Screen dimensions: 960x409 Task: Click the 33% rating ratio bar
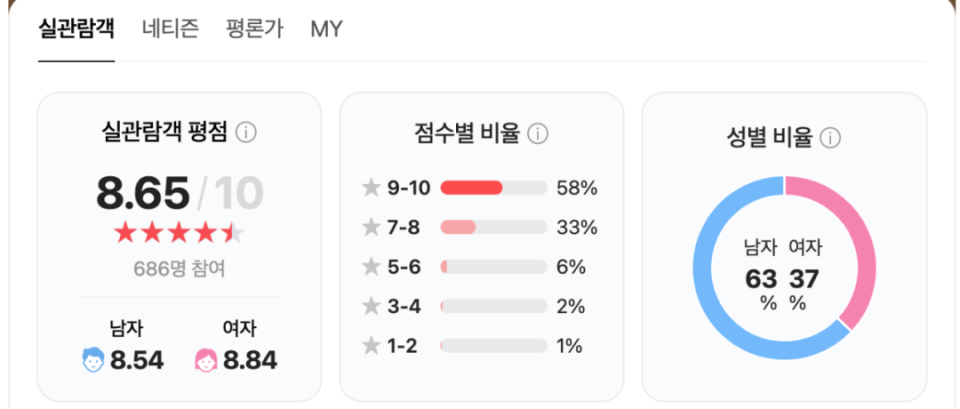tap(493, 227)
